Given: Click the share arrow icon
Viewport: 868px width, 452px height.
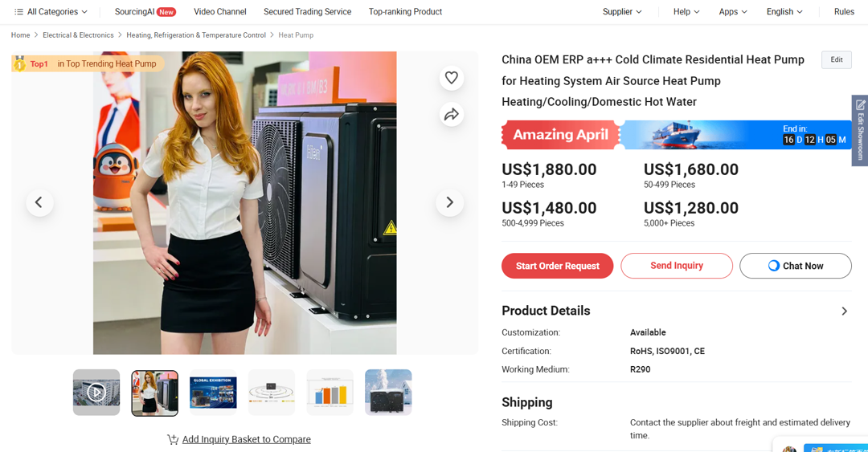Looking at the screenshot, I should click(x=451, y=115).
